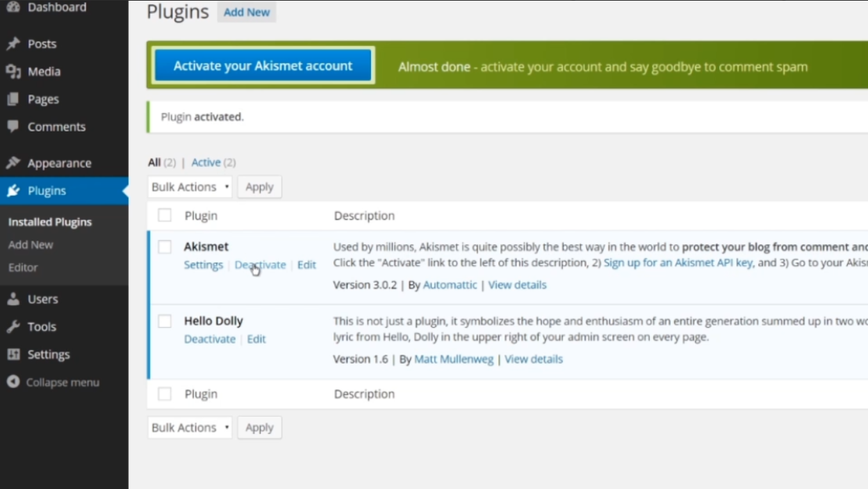Select Installed Plugins submenu item
The height and width of the screenshot is (489, 868).
click(x=50, y=222)
